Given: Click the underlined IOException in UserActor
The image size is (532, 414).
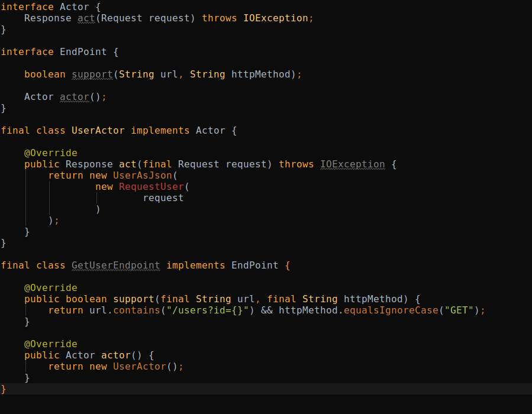Looking at the screenshot, I should 352,164.
